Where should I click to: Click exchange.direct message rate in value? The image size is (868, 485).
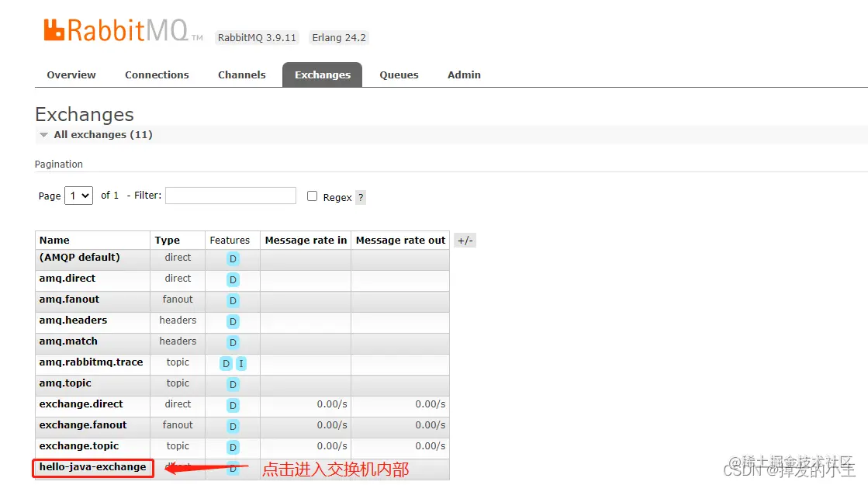332,404
